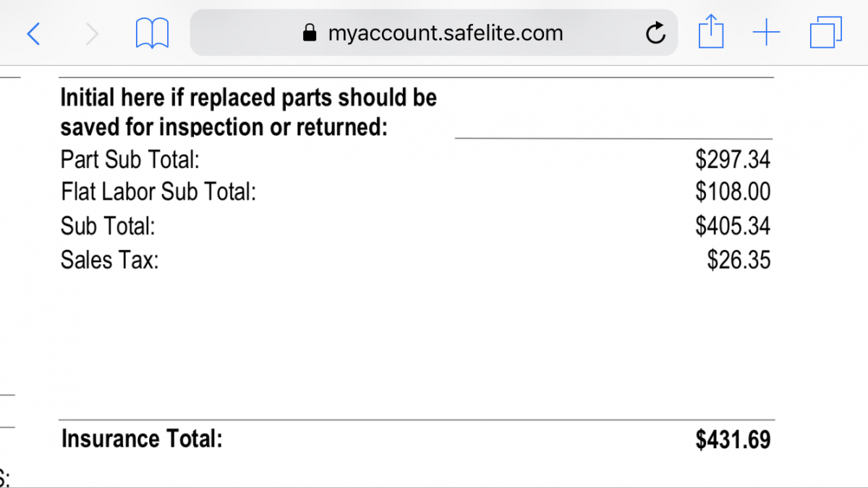Tap the Sub Total amount $405.34

point(733,227)
